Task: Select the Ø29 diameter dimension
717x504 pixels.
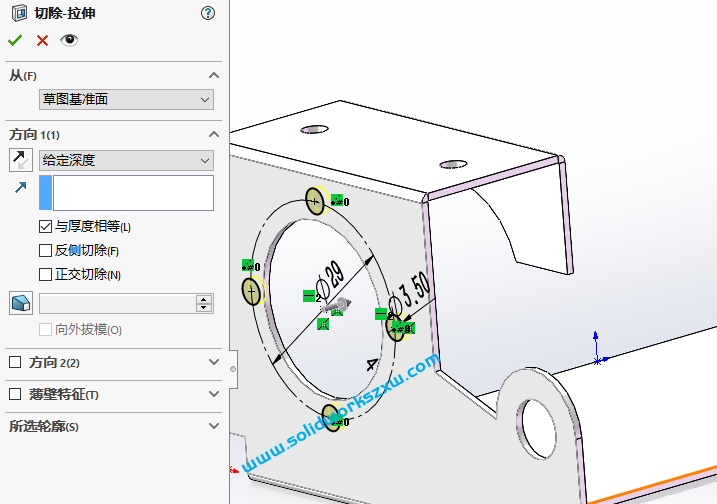Action: [332, 282]
